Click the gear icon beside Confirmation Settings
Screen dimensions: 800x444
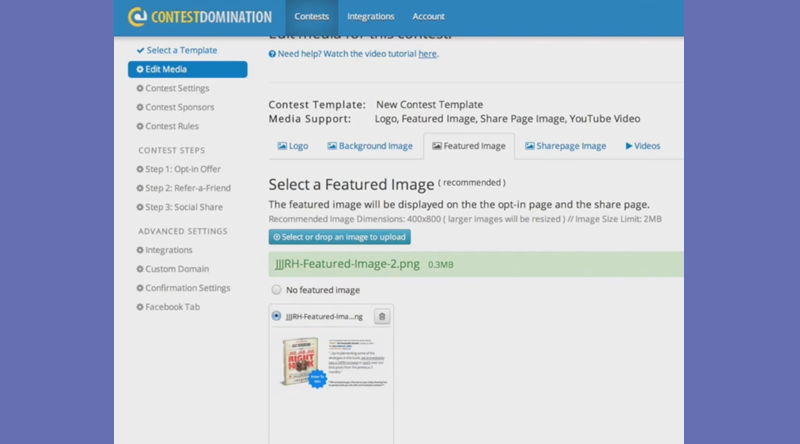[140, 288]
